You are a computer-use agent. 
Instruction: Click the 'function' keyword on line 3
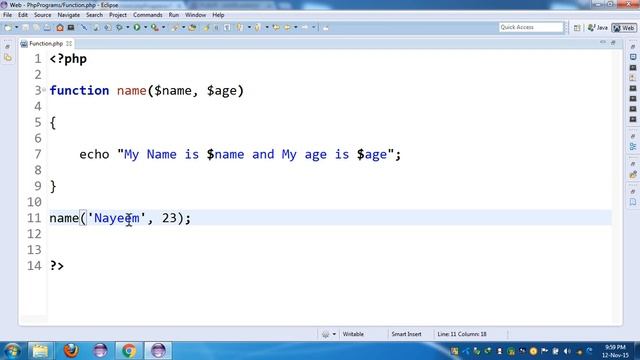click(x=79, y=90)
